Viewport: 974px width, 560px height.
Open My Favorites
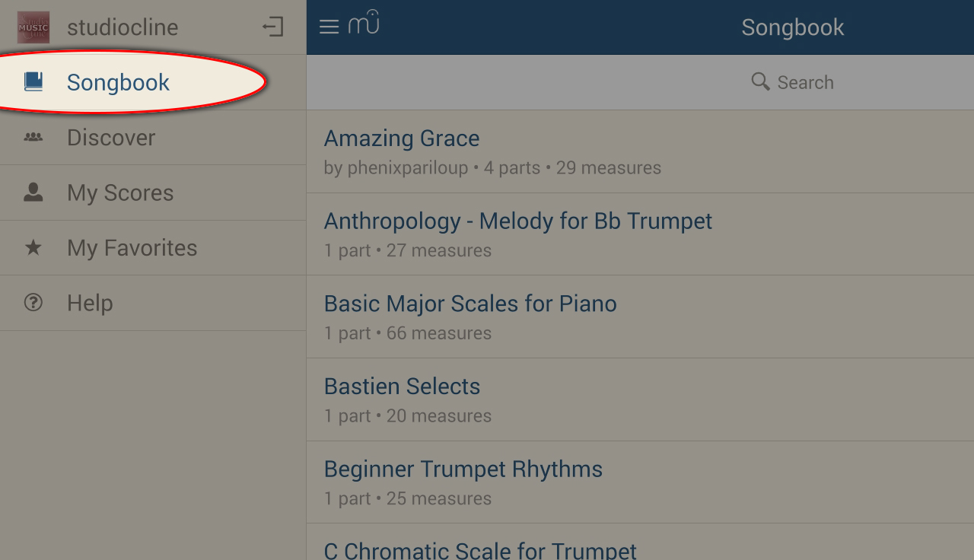(x=132, y=247)
